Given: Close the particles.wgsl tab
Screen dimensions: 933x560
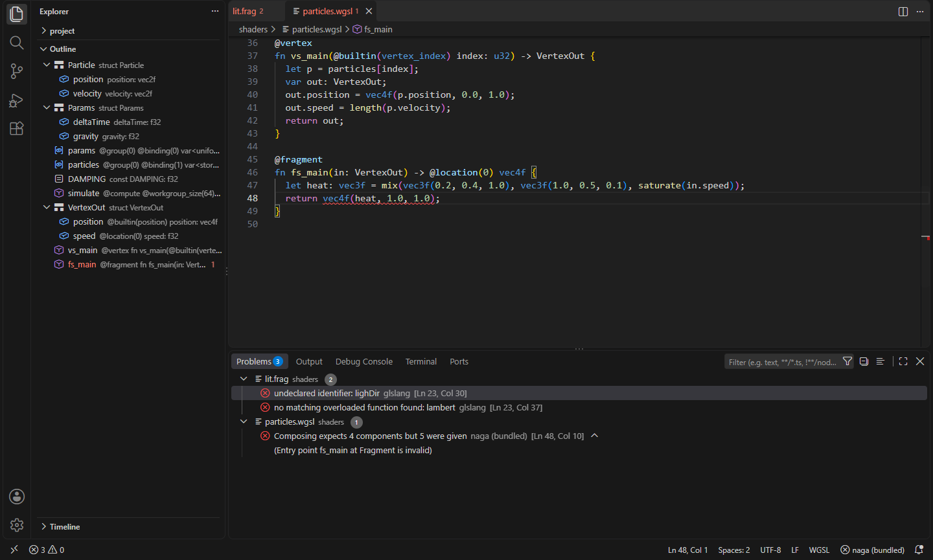Looking at the screenshot, I should pyautogui.click(x=369, y=11).
